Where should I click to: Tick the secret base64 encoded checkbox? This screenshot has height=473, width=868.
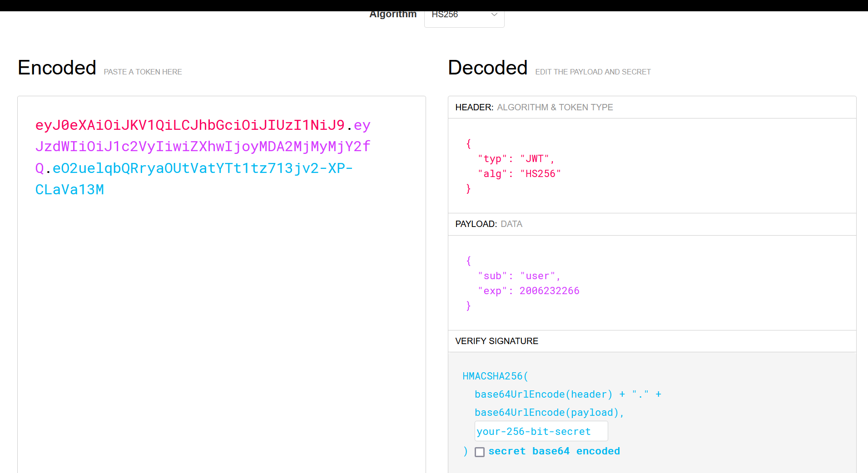480,452
